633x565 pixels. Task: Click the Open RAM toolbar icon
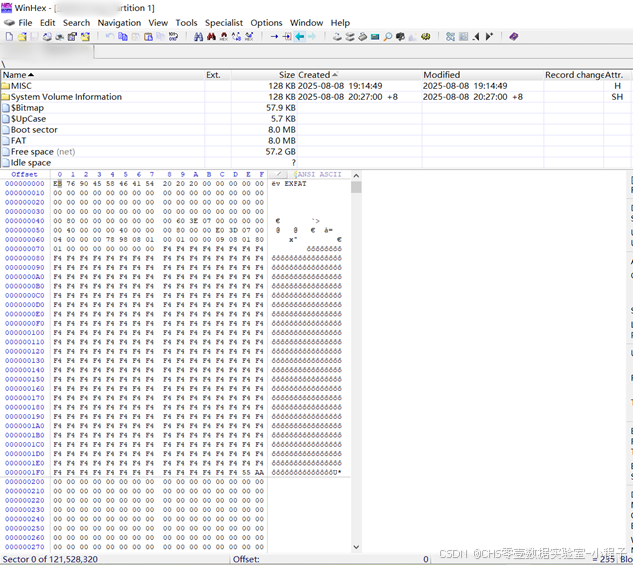pos(363,37)
